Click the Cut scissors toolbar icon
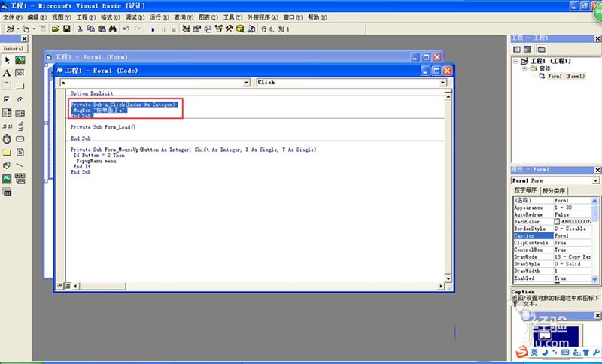The image size is (602, 364). [80, 29]
